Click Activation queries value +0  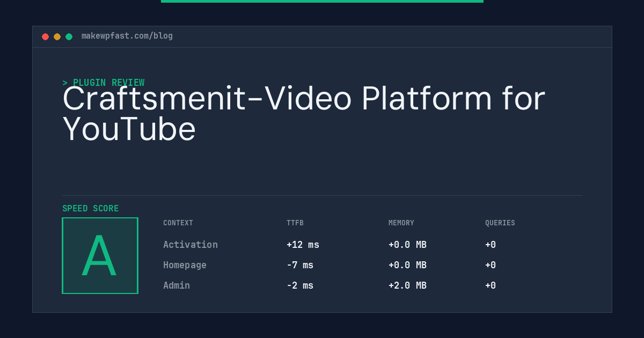[x=491, y=245]
